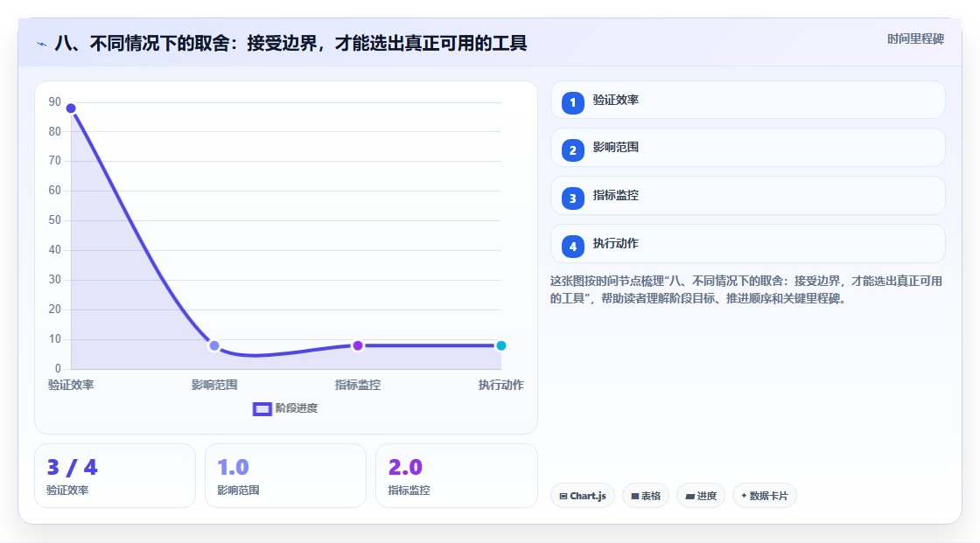Click the chart data point at 验证效率
The image size is (980, 543).
point(71,108)
